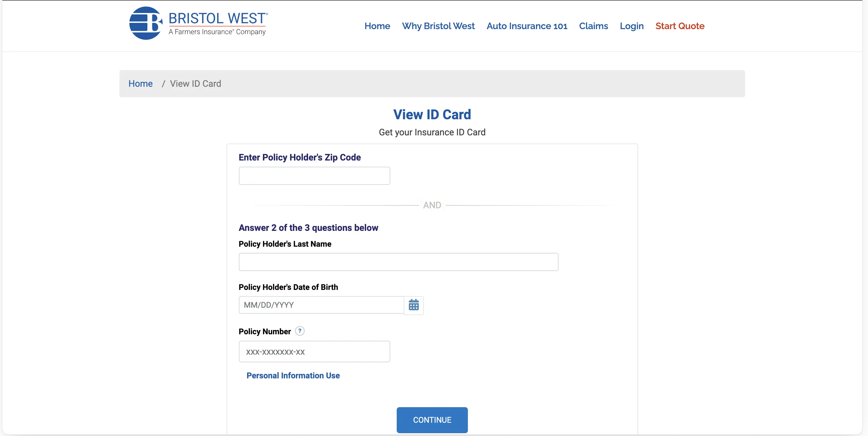Open the Home navigation menu item
Viewport: 868px width, 436px height.
click(377, 26)
